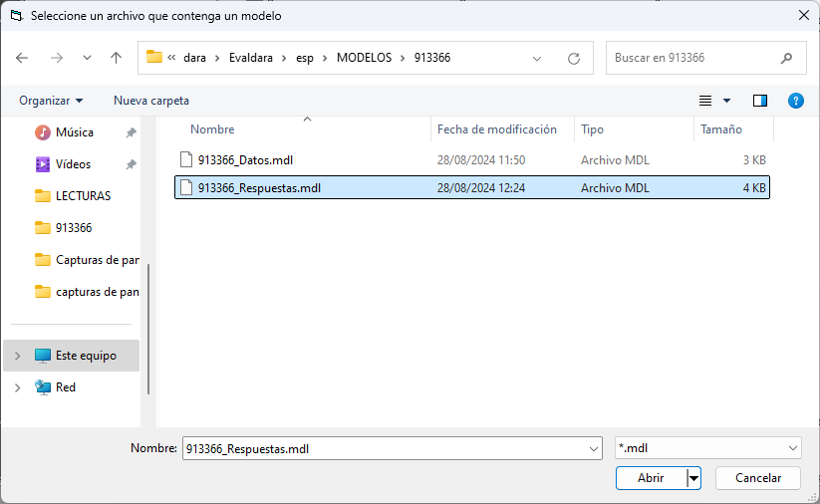The height and width of the screenshot is (504, 820).
Task: Create a folder with Nueva carpeta
Action: (151, 101)
